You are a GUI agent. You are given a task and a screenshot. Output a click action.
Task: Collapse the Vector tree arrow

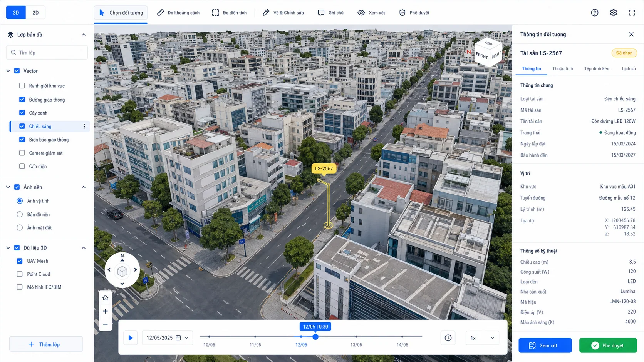pyautogui.click(x=8, y=71)
